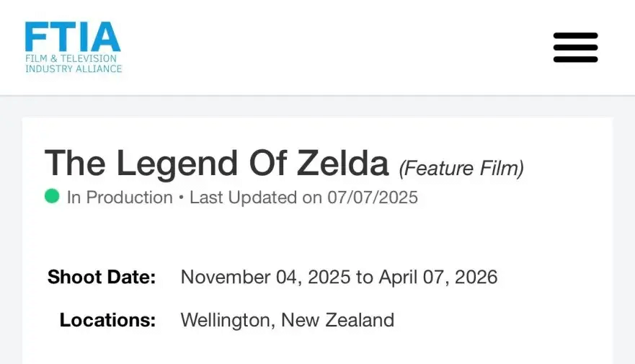Click the bullet separator after In Production
This screenshot has width=635, height=364.
(x=181, y=197)
